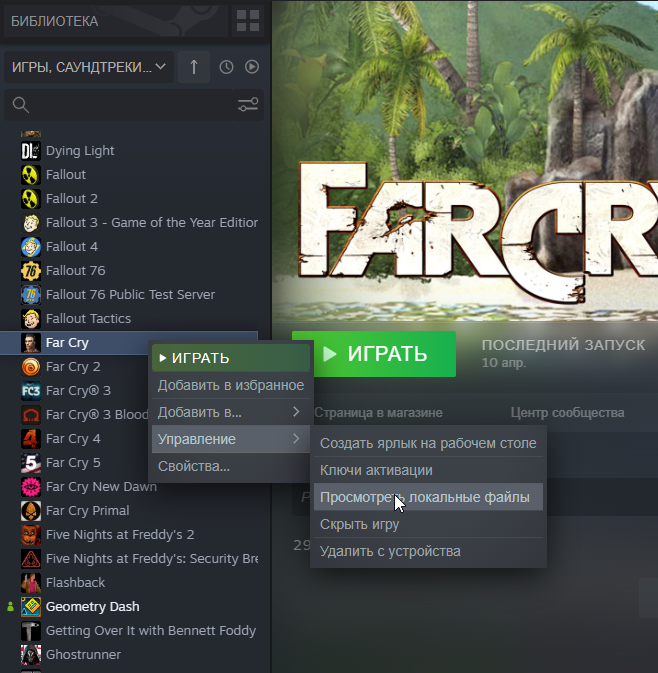Select Flashback title text

pos(76,583)
